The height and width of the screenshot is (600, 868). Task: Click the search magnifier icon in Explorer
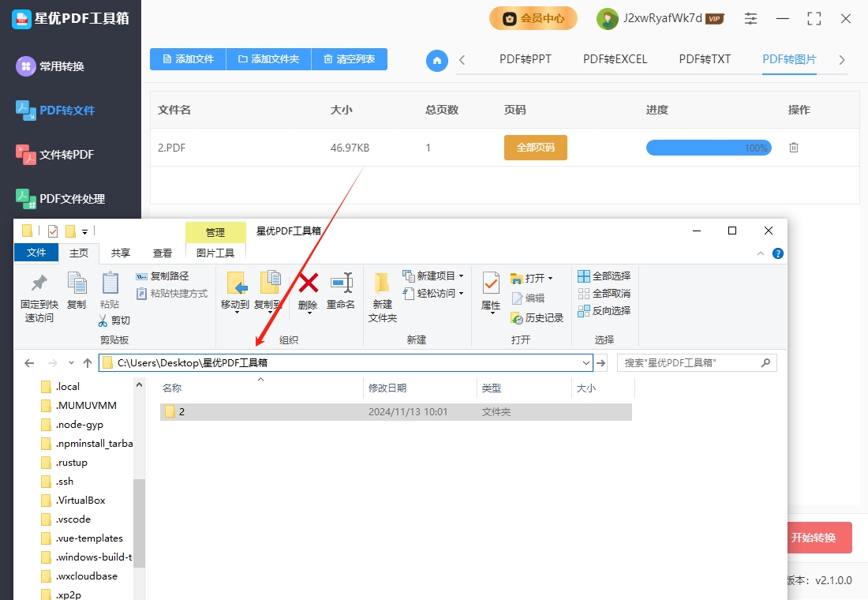(765, 363)
